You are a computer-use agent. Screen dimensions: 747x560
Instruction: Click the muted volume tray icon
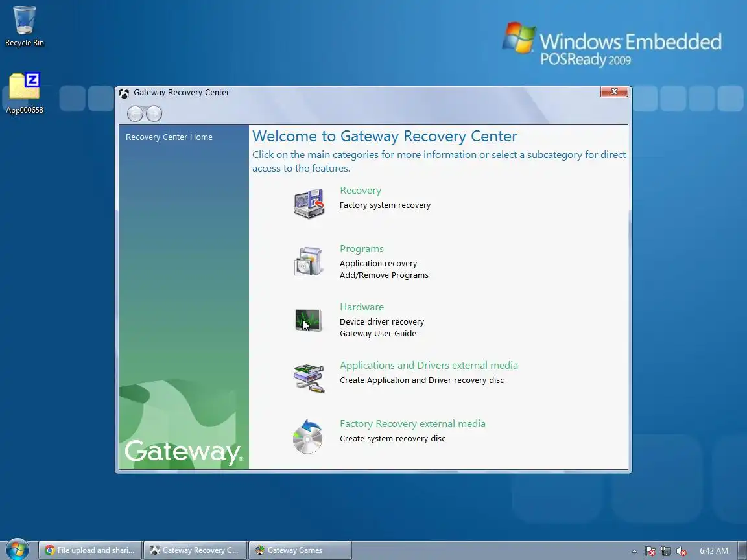click(682, 551)
